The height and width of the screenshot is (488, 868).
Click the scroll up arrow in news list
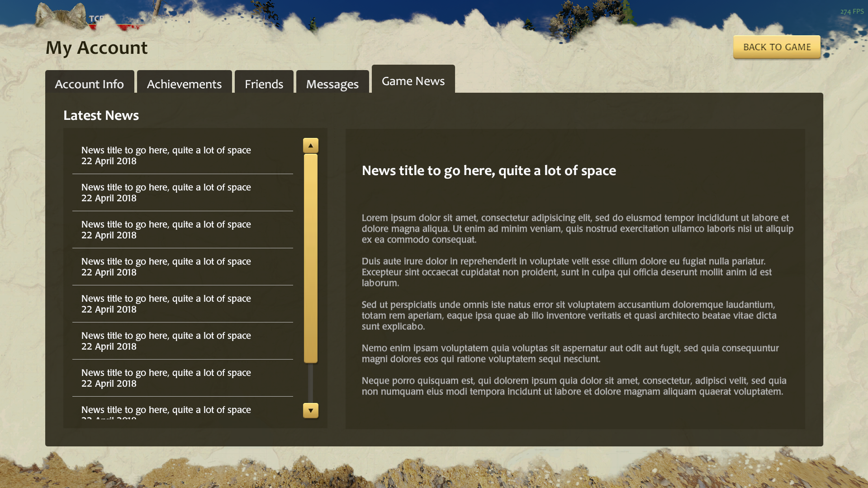click(x=310, y=146)
